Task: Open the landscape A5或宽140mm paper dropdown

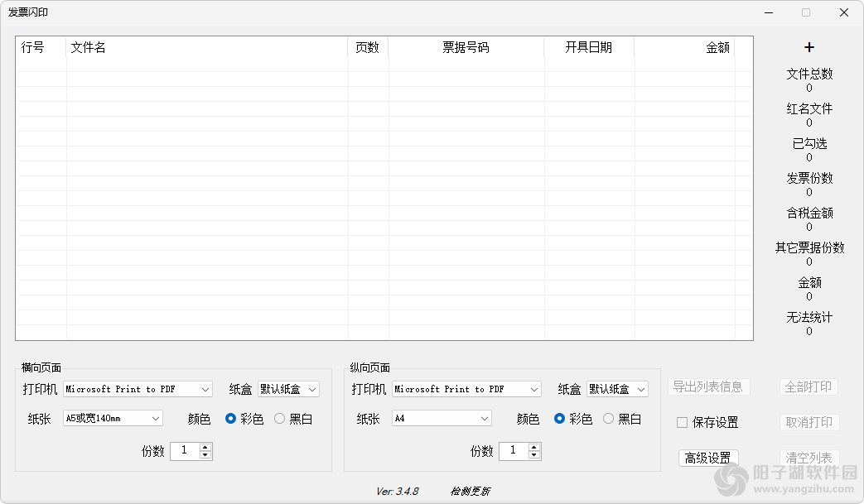Action: (154, 419)
